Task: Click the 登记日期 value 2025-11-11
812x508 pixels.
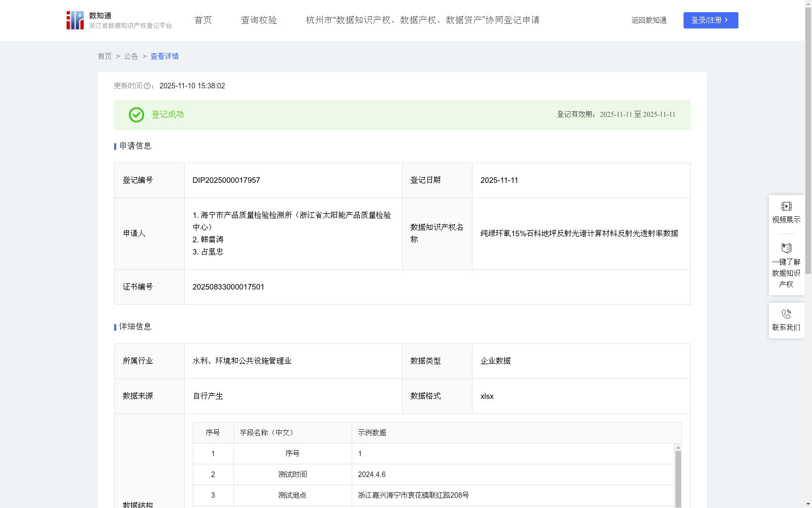Action: [499, 180]
